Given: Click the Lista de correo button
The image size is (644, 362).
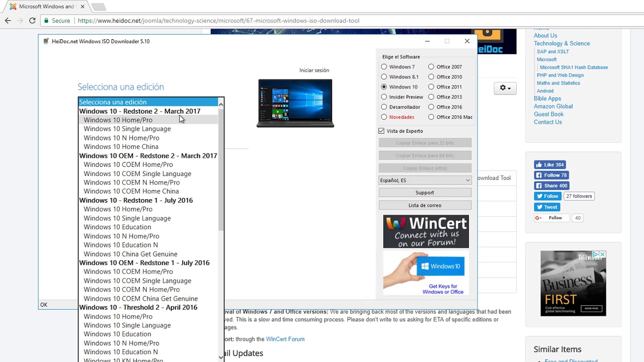Looking at the screenshot, I should click(425, 205).
